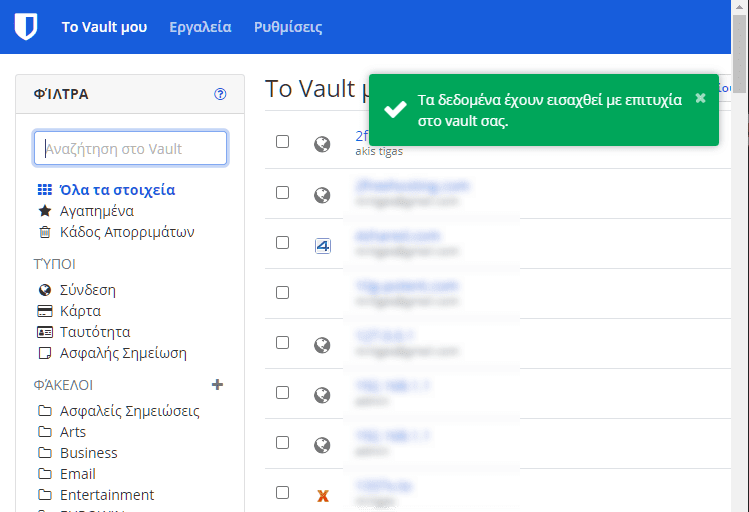
Task: Filter by Σύνδεση type
Action: click(x=87, y=290)
